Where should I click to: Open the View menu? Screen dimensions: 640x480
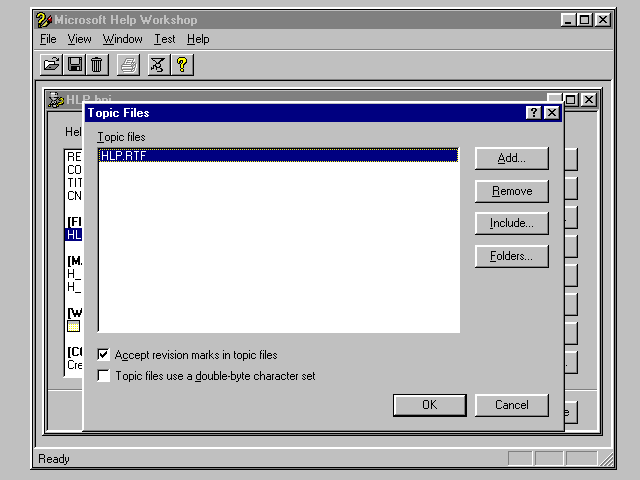point(79,39)
